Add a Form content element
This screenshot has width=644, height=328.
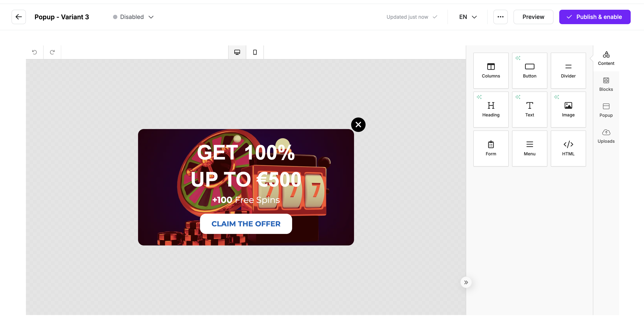490,148
